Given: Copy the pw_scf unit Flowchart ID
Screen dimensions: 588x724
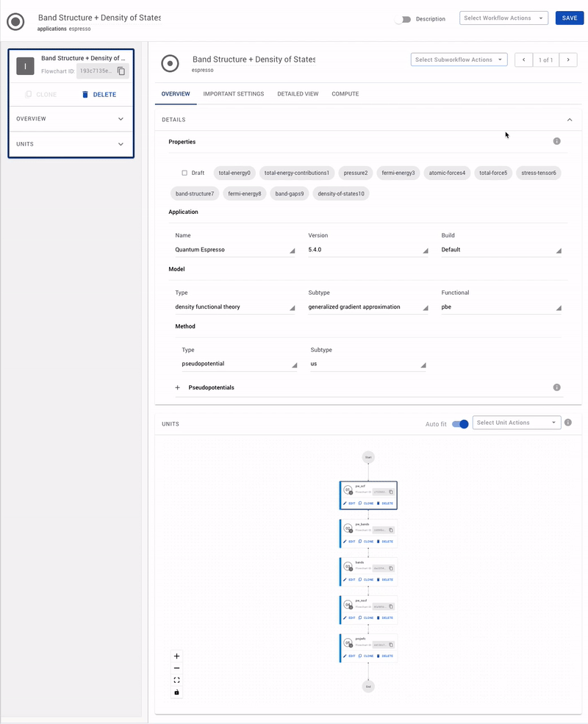Looking at the screenshot, I should tap(391, 492).
